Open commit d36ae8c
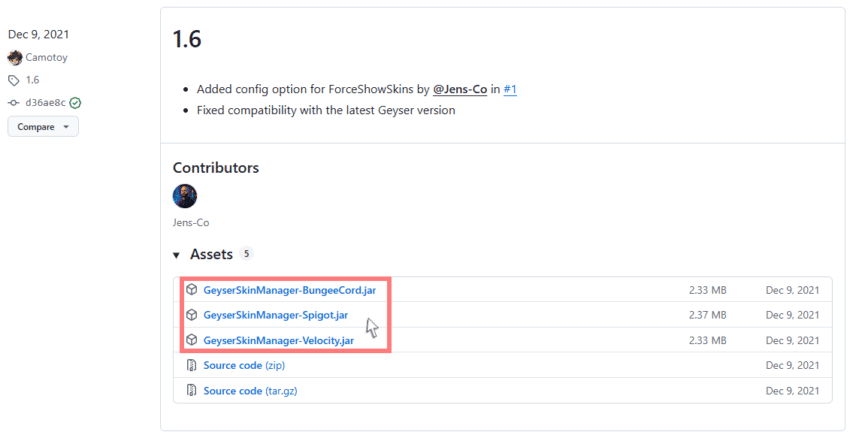850x435 pixels. point(45,102)
